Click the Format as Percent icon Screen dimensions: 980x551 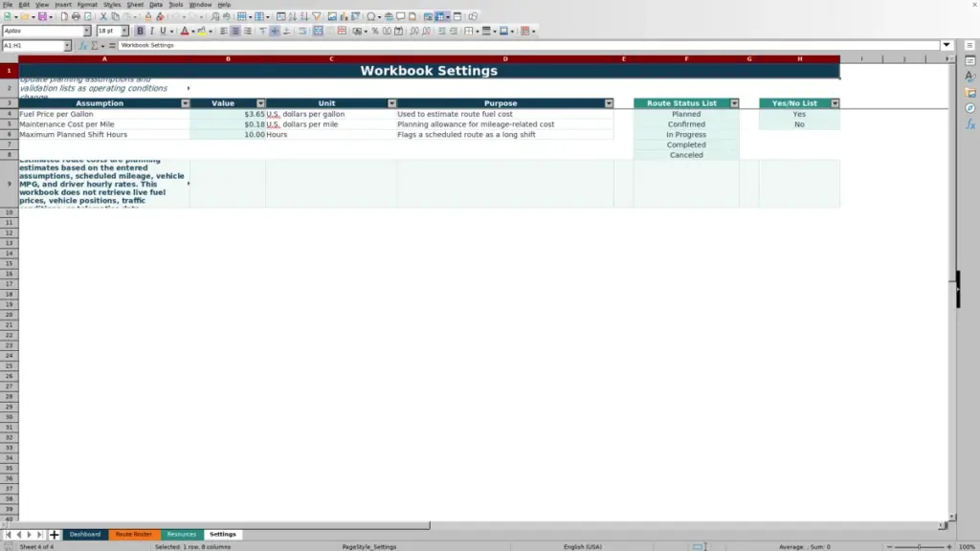pos(375,31)
